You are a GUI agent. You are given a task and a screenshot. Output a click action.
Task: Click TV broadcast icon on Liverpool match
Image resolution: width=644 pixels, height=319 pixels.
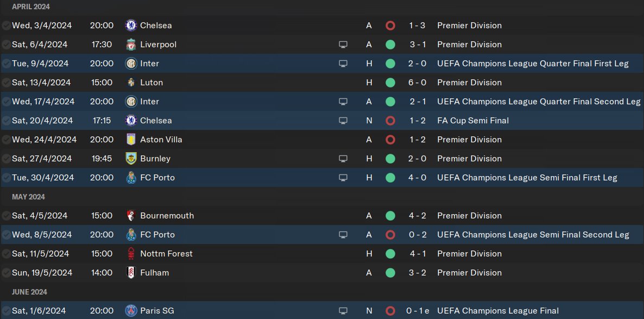click(x=343, y=45)
